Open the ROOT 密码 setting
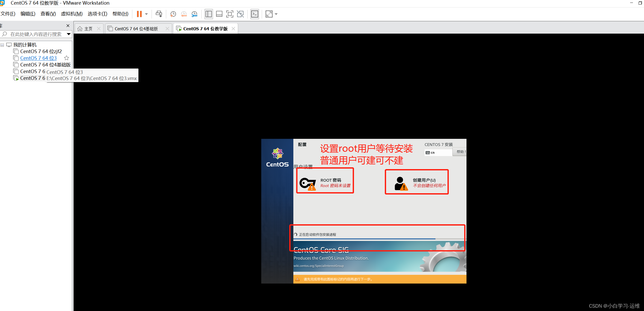This screenshot has height=311, width=644. [x=325, y=183]
